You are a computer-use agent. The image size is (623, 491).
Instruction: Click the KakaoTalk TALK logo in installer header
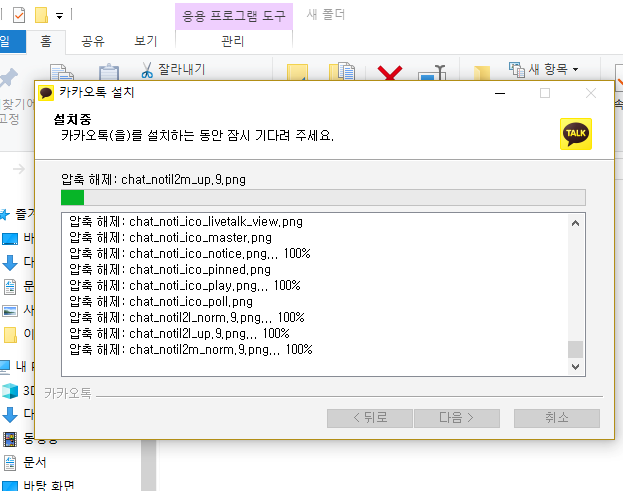click(x=576, y=134)
